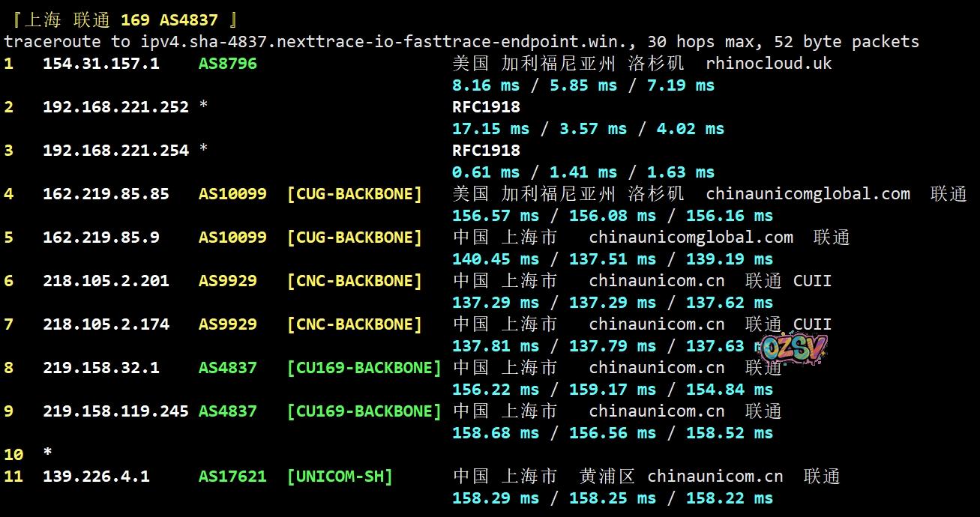Screen dimensions: 980x517
Task: Click the asterisk on hop 10
Action: [48, 453]
